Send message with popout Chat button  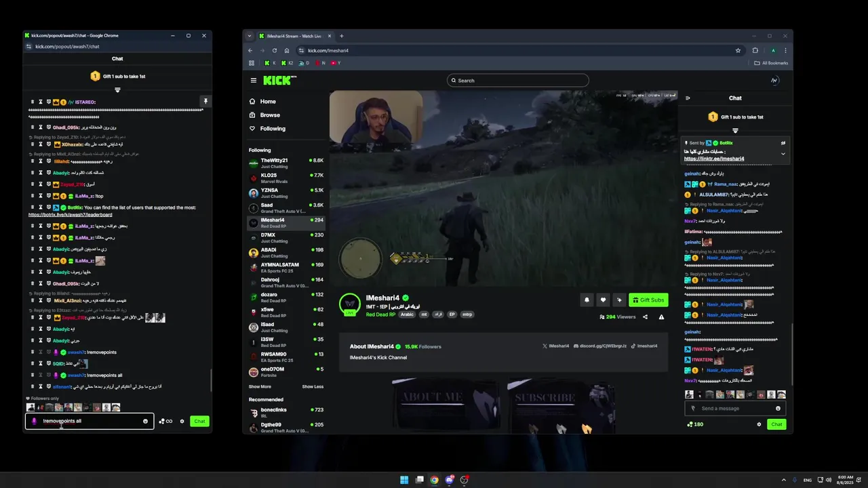tap(199, 421)
